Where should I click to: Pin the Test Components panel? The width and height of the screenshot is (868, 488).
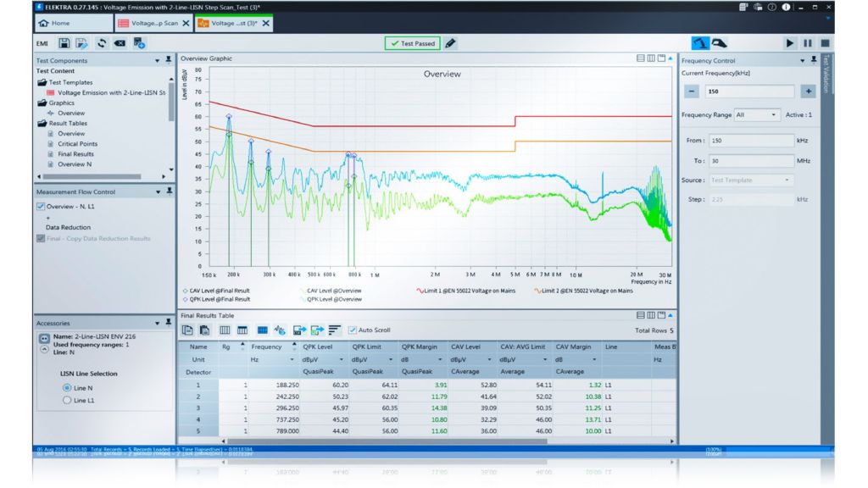170,61
